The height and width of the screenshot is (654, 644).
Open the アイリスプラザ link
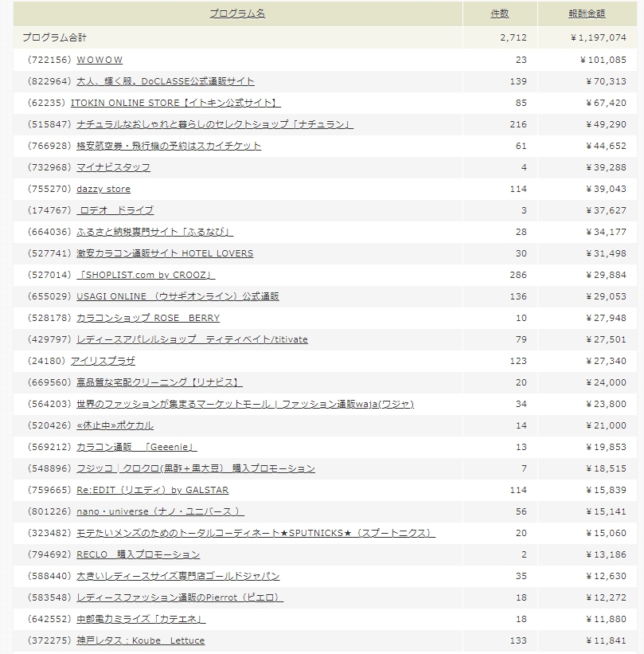point(103,361)
